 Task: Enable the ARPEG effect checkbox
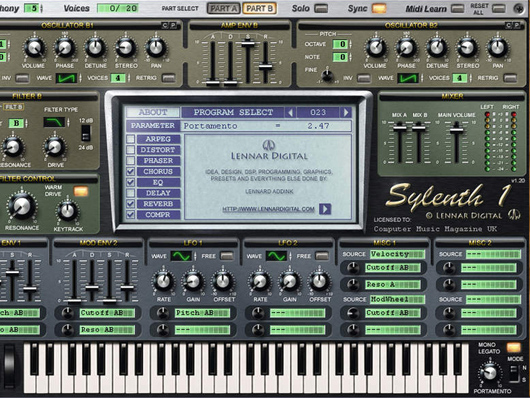130,139
